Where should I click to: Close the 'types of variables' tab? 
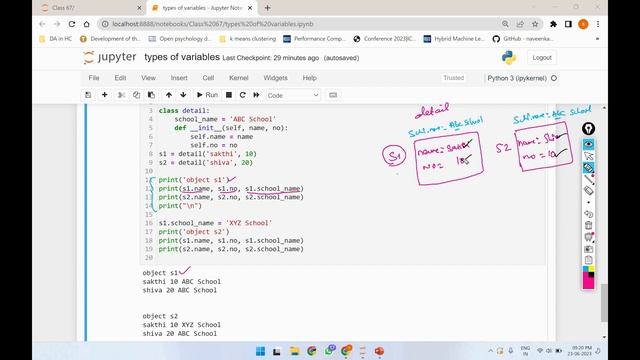point(250,8)
